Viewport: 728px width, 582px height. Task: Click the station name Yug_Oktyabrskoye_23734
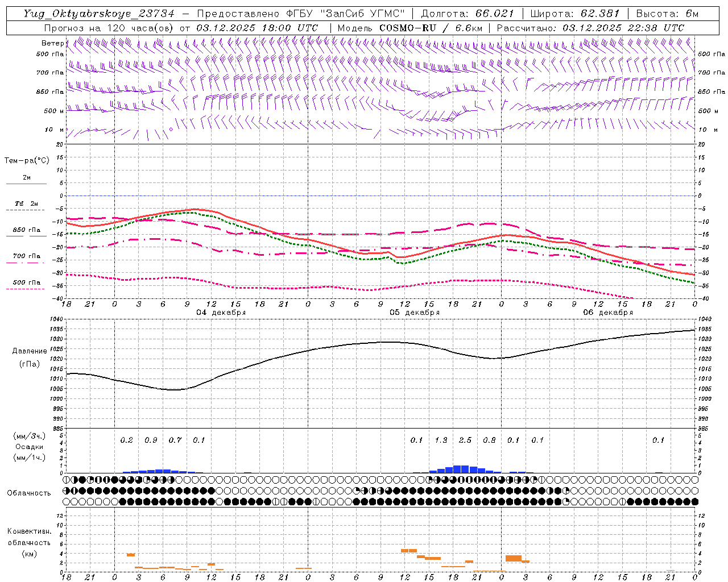[99, 14]
